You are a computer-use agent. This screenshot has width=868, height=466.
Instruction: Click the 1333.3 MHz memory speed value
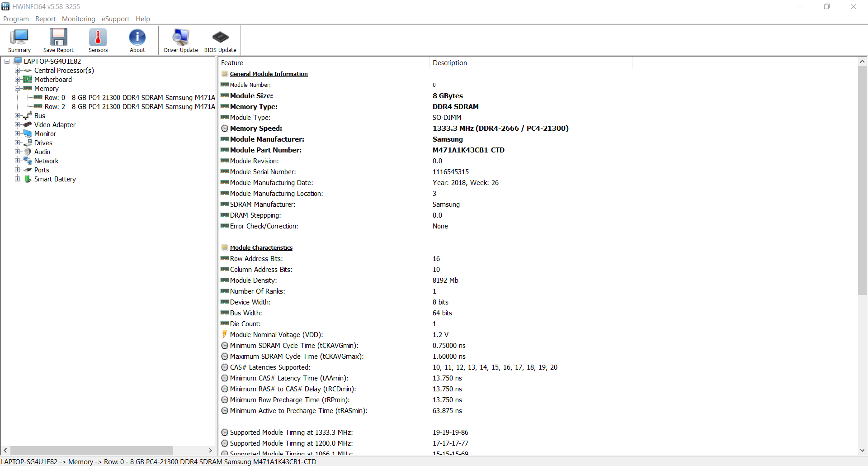(500, 128)
